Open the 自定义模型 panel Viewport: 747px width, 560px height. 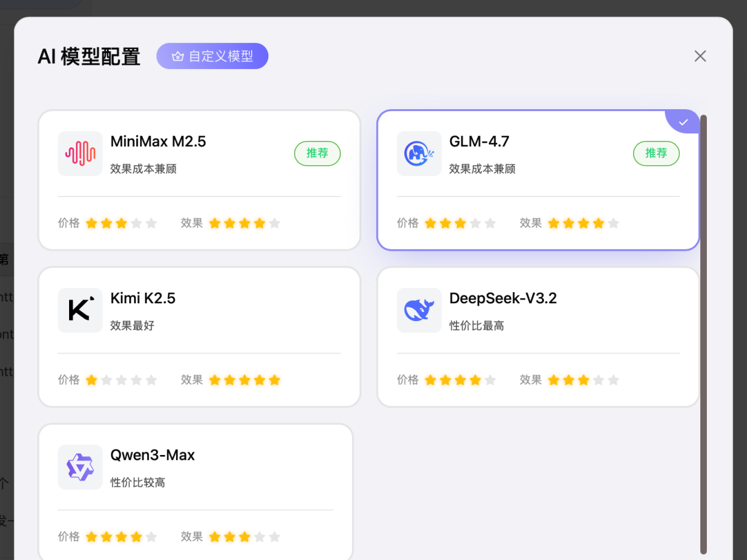pyautogui.click(x=212, y=55)
